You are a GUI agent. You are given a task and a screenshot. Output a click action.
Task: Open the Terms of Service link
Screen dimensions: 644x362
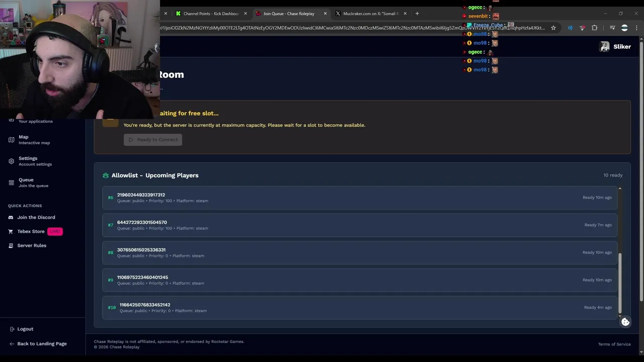[614, 344]
